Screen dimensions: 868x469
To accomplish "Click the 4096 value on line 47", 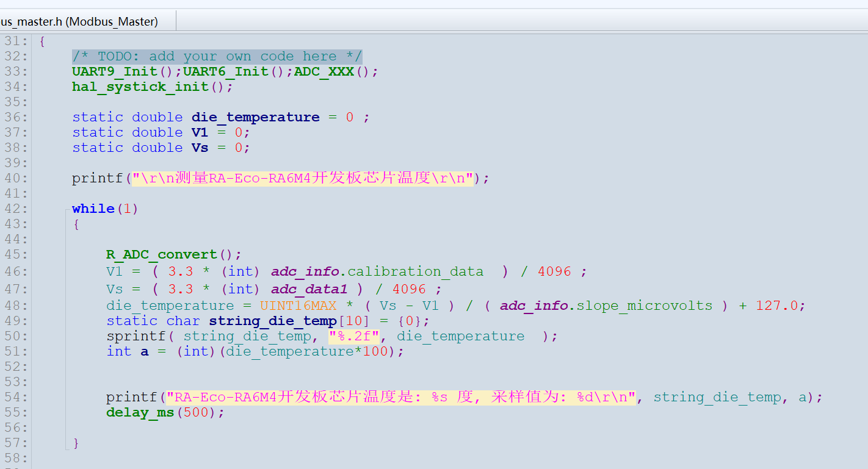I will click(409, 288).
